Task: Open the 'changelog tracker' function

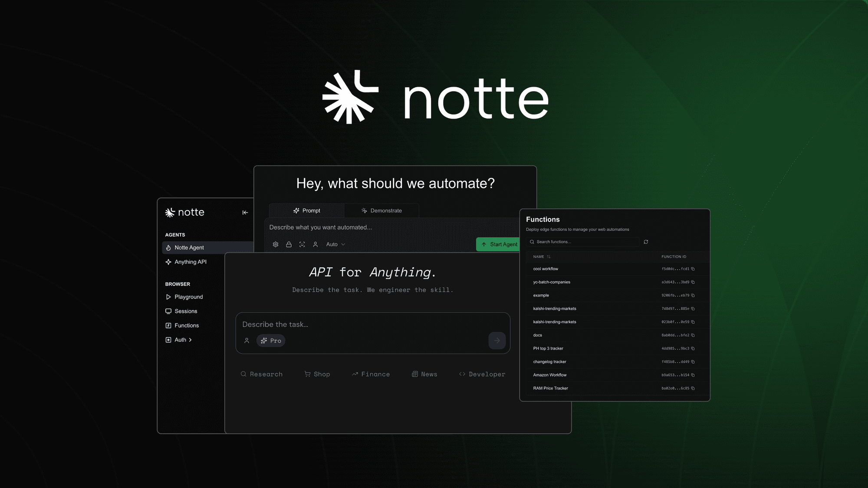Action: click(549, 362)
